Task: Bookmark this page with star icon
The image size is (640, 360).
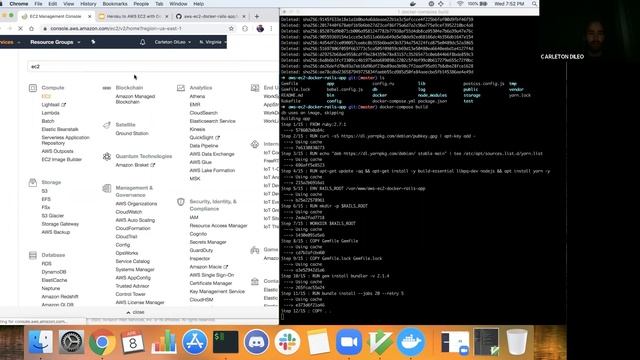Action: pyautogui.click(x=231, y=29)
